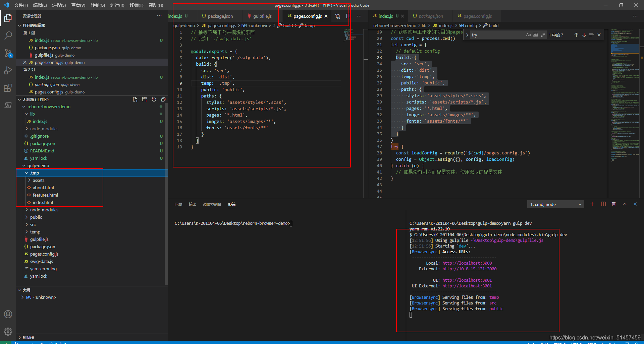The width and height of the screenshot is (644, 344).
Task: Open the File menu
Action: point(21,5)
